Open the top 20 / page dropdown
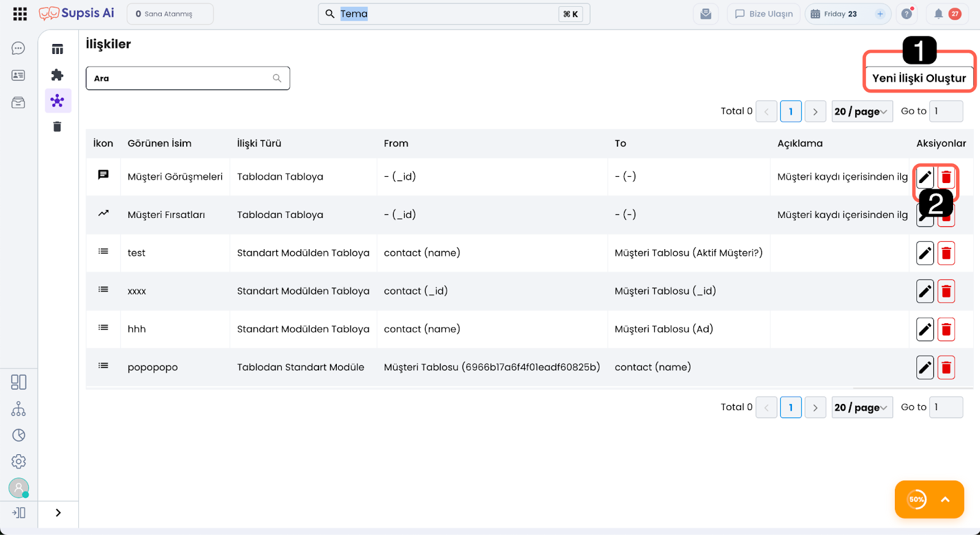Image resolution: width=980 pixels, height=535 pixels. [x=861, y=111]
